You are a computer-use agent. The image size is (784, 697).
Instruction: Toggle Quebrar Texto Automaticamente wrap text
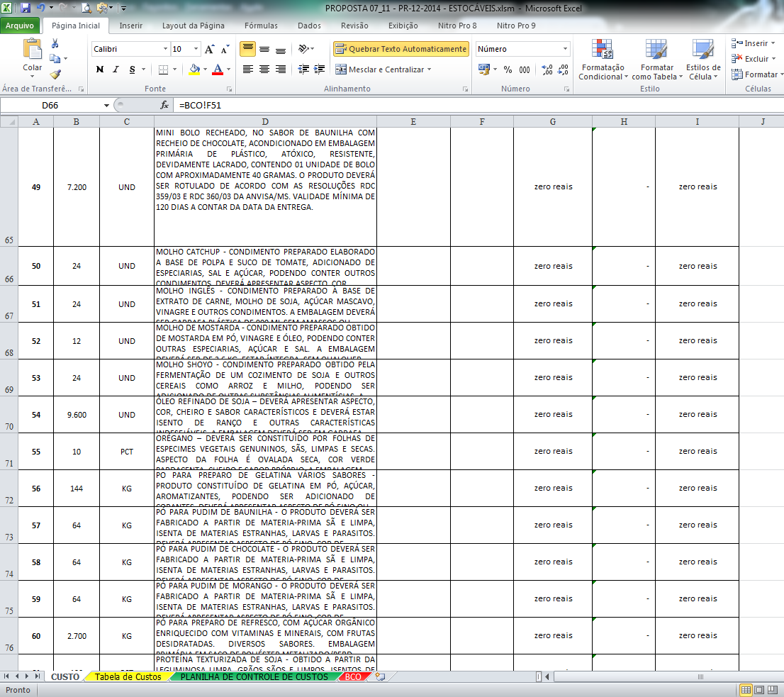pyautogui.click(x=401, y=49)
